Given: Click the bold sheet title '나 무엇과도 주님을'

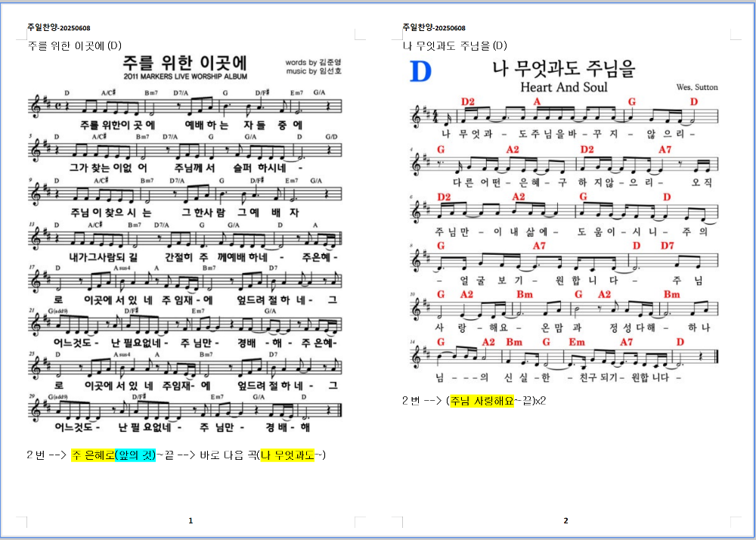Looking at the screenshot, I should click(x=564, y=69).
